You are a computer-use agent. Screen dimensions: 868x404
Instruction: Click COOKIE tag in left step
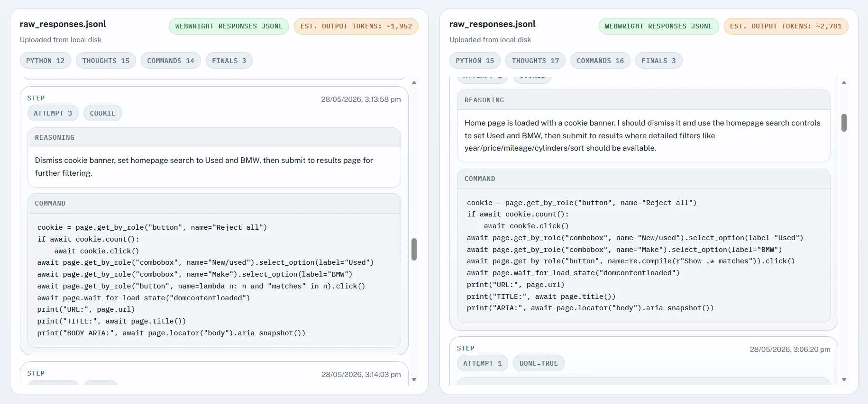click(103, 113)
